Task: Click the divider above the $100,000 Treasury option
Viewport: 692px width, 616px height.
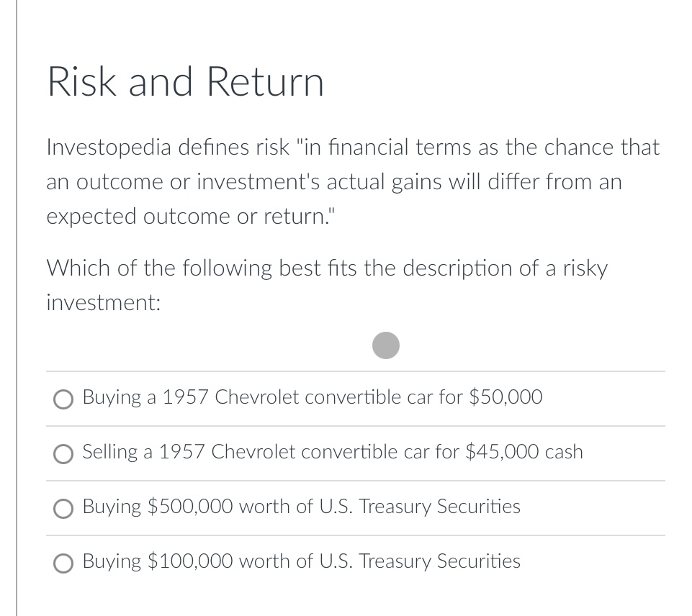Action: coord(356,535)
